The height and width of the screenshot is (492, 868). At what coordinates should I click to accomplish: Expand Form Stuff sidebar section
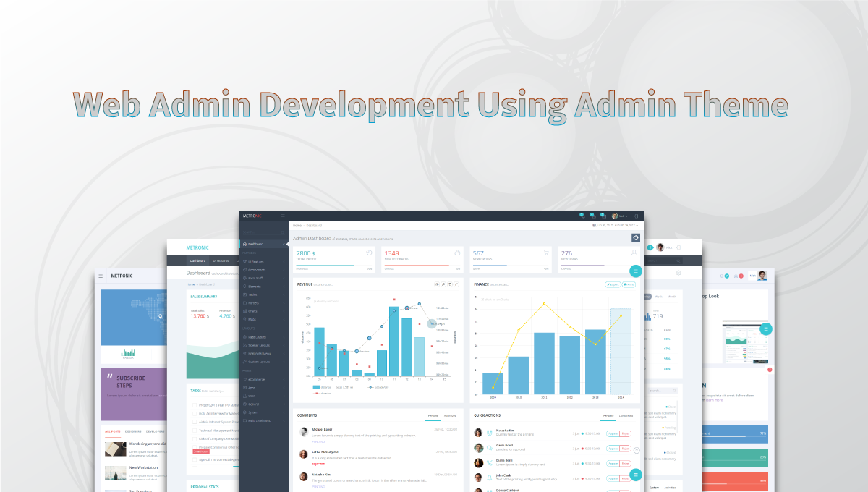tap(264, 278)
